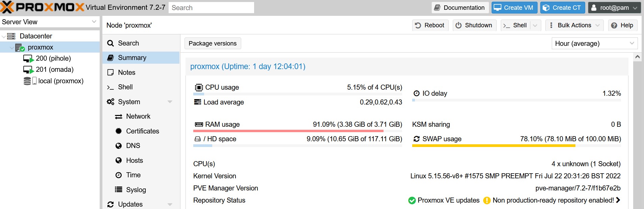The height and width of the screenshot is (209, 644).
Task: Open the Network menu item
Action: click(x=138, y=116)
